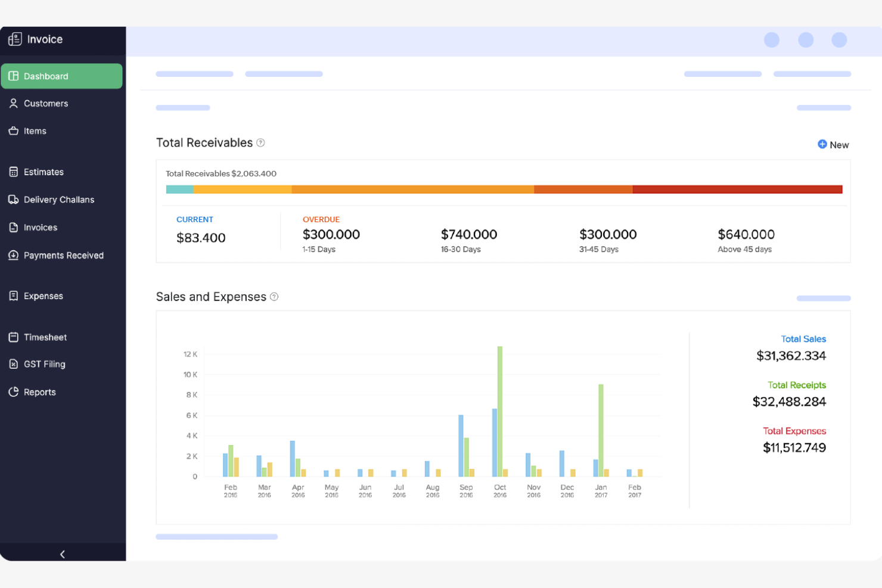Open the rightmost profile circle in the header
The height and width of the screenshot is (588, 882).
click(x=839, y=39)
